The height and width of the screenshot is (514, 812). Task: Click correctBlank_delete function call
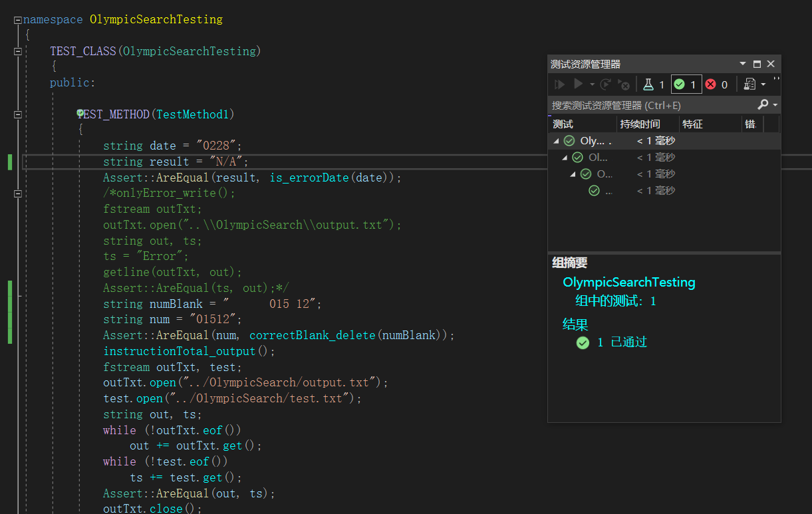pyautogui.click(x=312, y=336)
